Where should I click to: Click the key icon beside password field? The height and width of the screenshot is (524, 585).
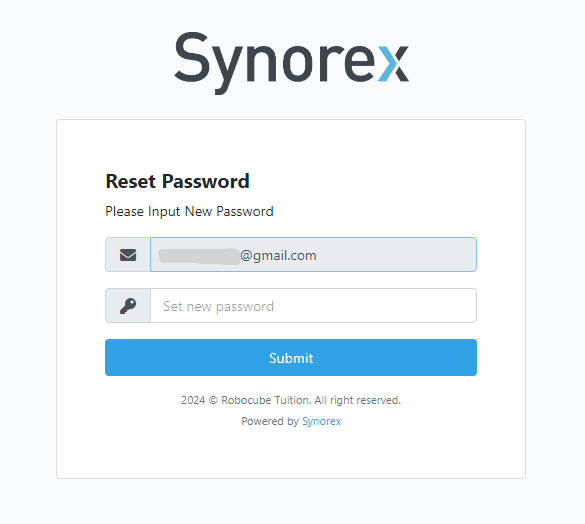pos(128,306)
